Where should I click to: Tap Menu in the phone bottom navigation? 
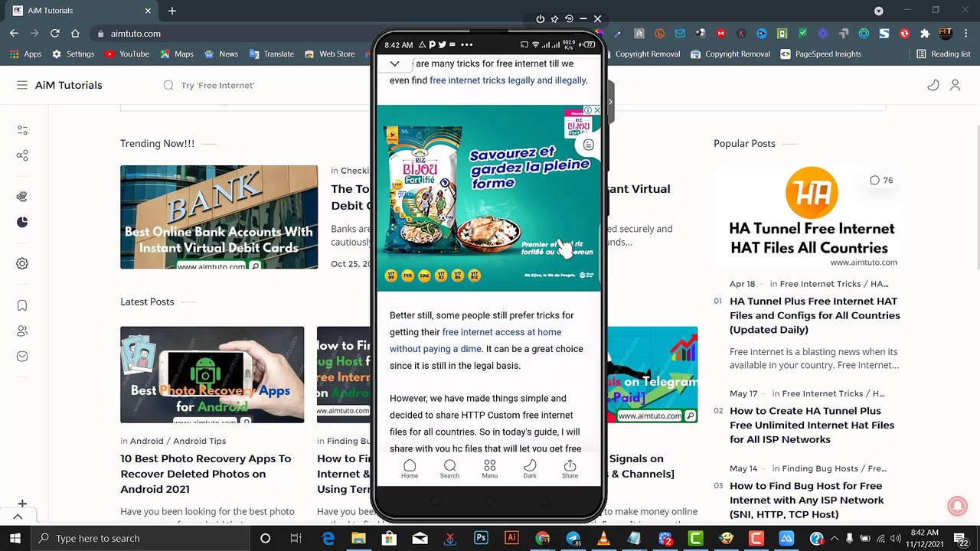coord(490,469)
